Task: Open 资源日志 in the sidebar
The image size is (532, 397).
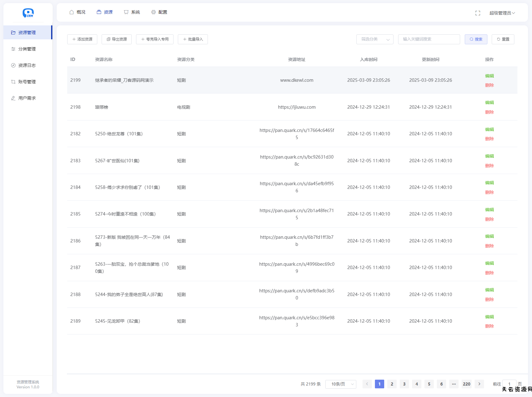Action: coord(27,65)
